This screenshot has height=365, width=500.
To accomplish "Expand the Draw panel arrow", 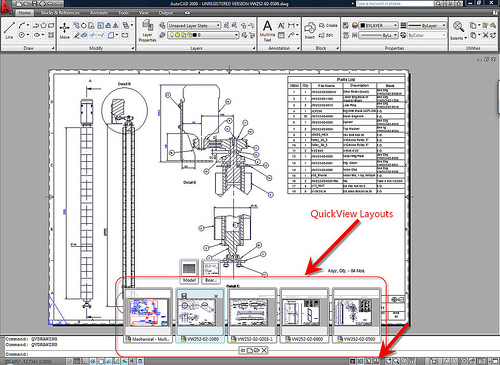I will (x=53, y=48).
